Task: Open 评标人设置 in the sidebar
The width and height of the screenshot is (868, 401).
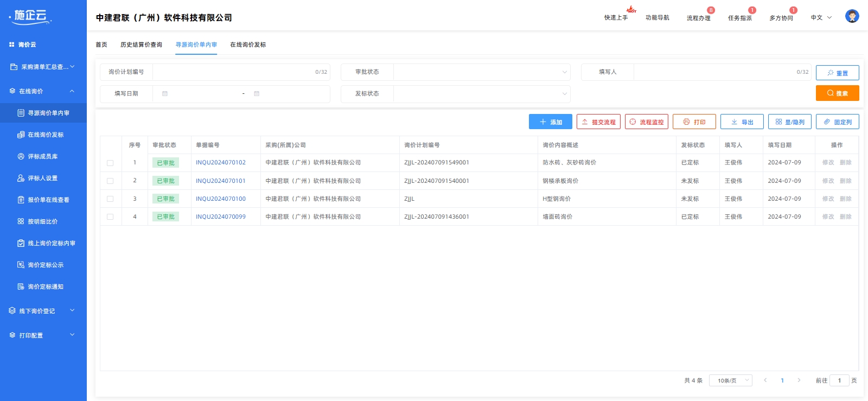Action: tap(42, 178)
